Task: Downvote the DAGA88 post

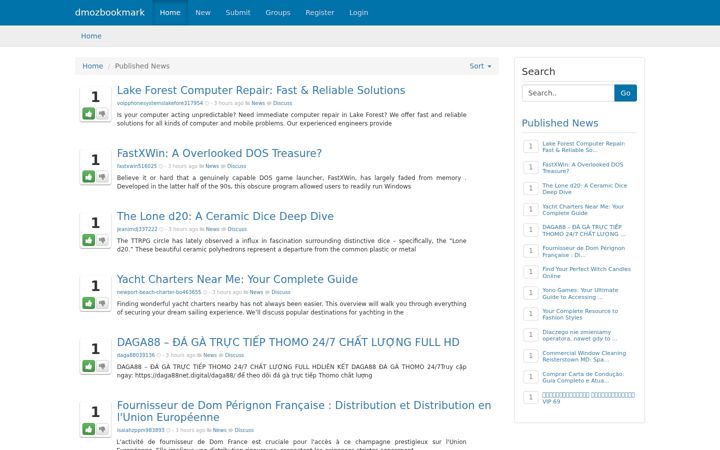Action: pos(102,366)
